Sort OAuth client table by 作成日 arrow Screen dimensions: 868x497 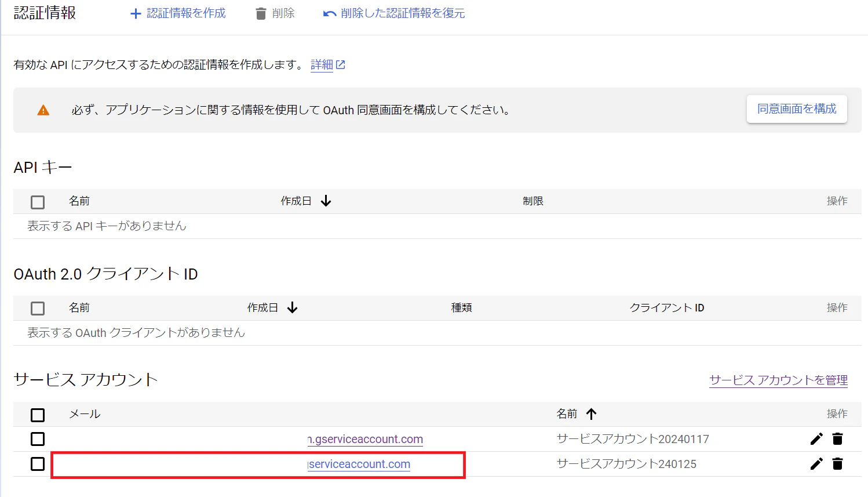293,307
